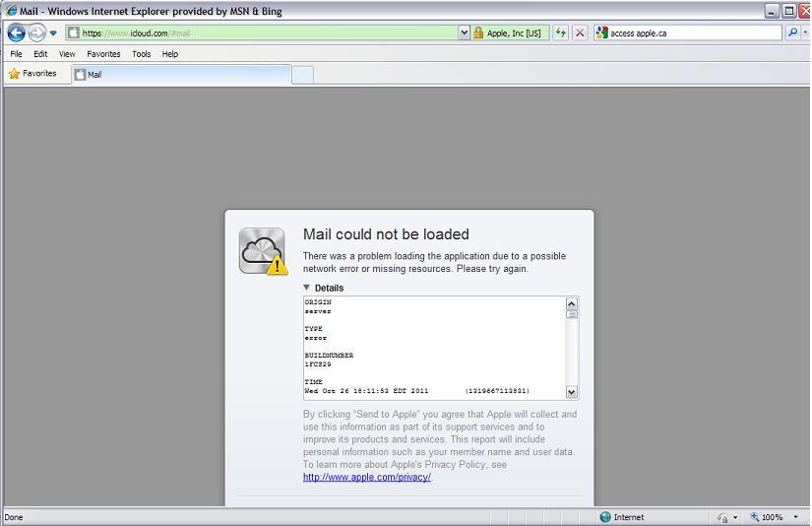The width and height of the screenshot is (812, 526).
Task: Click the details scrollbar thumb
Action: [572, 314]
